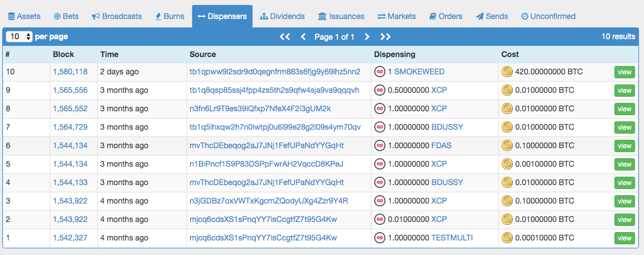This screenshot has height=255, width=644.
Task: Open source address tb1q8qsp85ssj4fpp4zs5th2s9qfw4sja9va9qqqvh
Action: point(274,90)
